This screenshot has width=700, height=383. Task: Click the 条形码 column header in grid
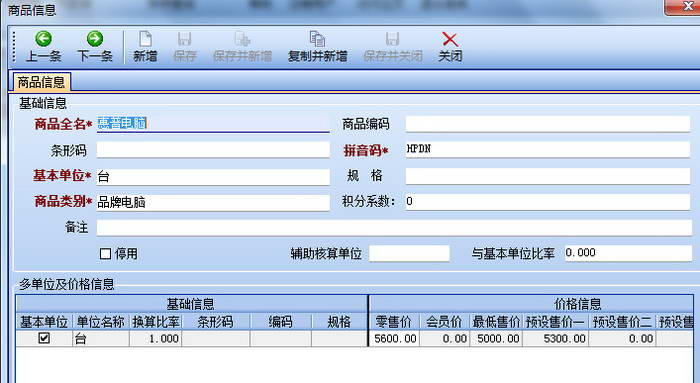point(216,322)
